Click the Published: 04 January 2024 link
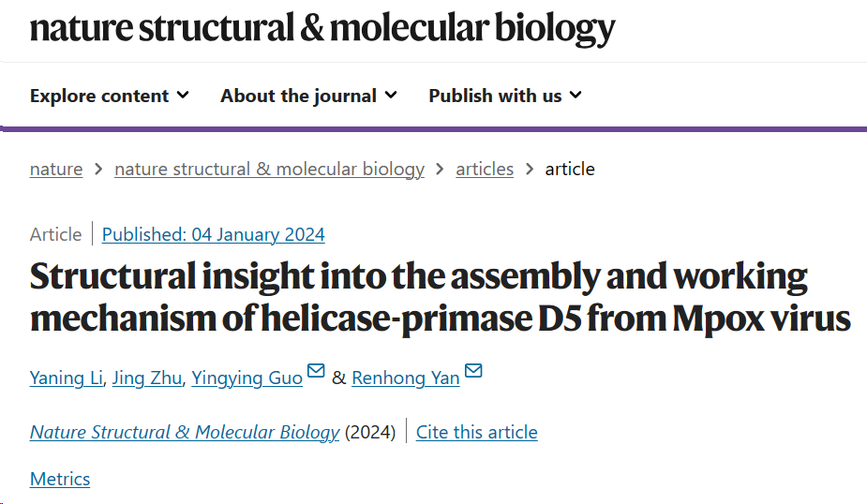This screenshot has width=867, height=504. (x=214, y=235)
